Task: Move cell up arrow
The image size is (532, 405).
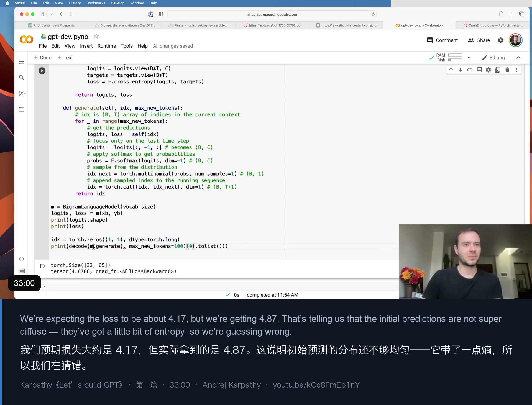Action: [x=451, y=70]
